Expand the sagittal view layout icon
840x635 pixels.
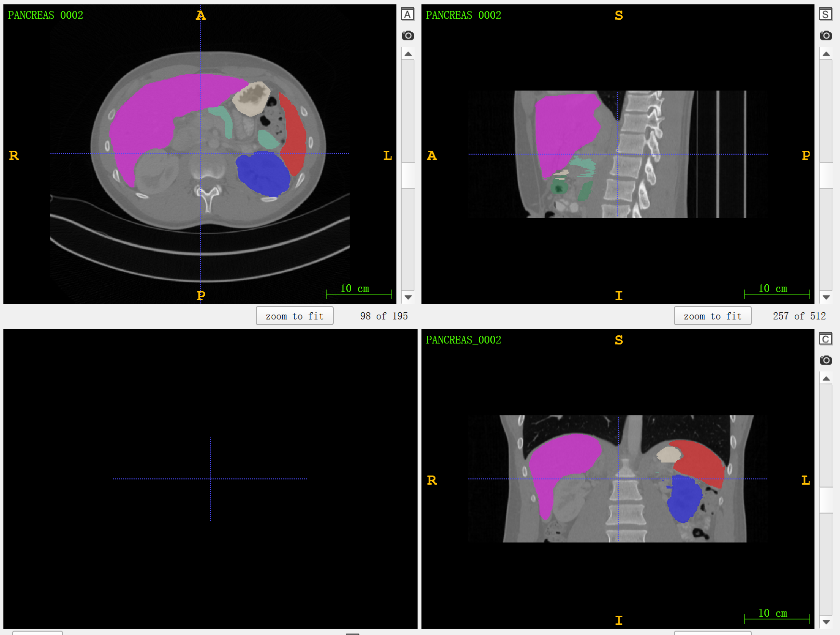(826, 14)
